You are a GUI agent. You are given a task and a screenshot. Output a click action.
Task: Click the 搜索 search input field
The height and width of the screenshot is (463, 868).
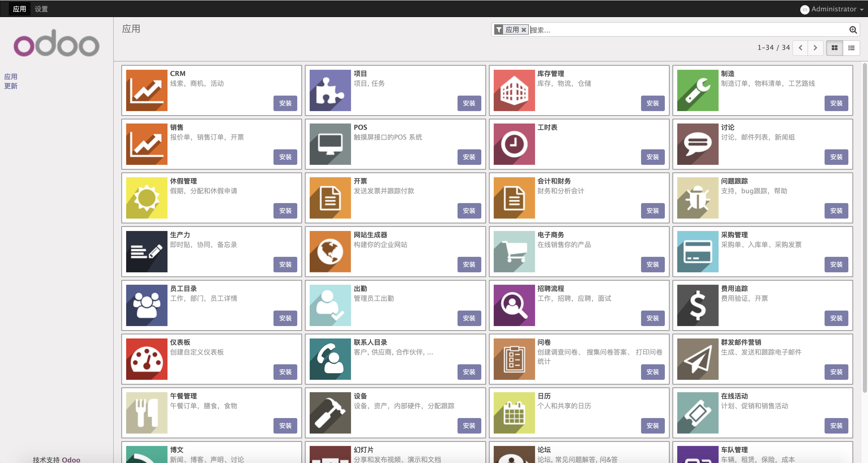tap(687, 30)
